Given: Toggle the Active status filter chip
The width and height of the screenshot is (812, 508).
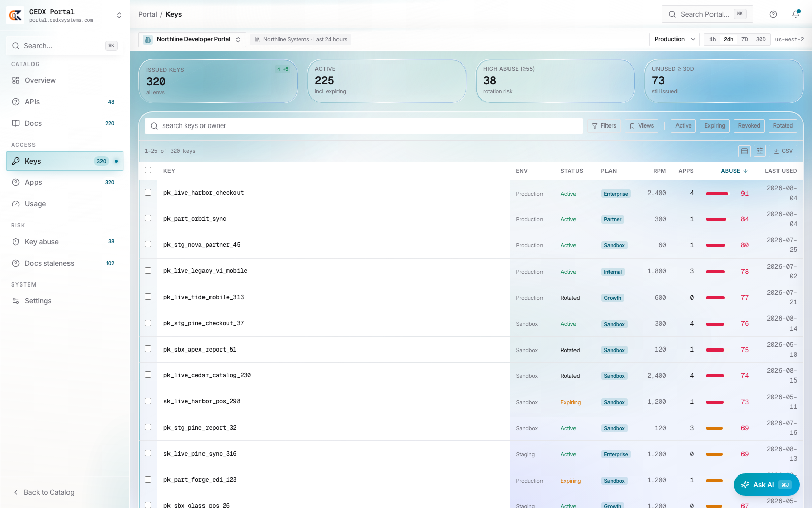Looking at the screenshot, I should (684, 126).
